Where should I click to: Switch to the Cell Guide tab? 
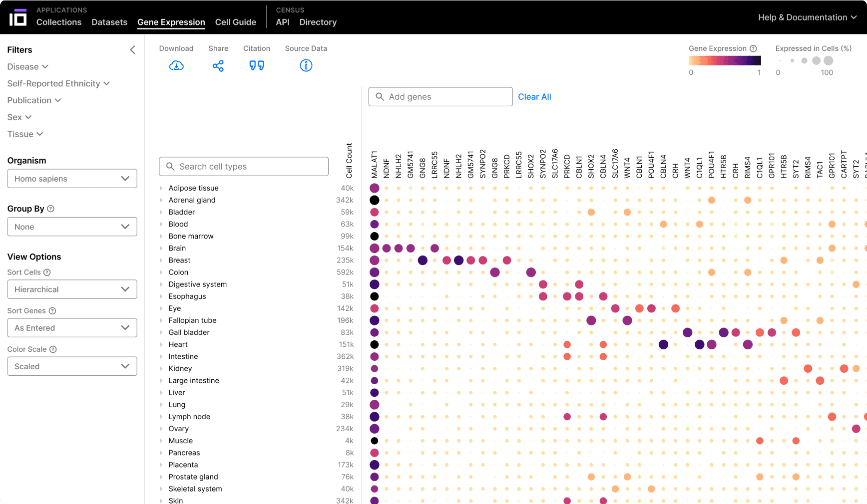pos(235,22)
